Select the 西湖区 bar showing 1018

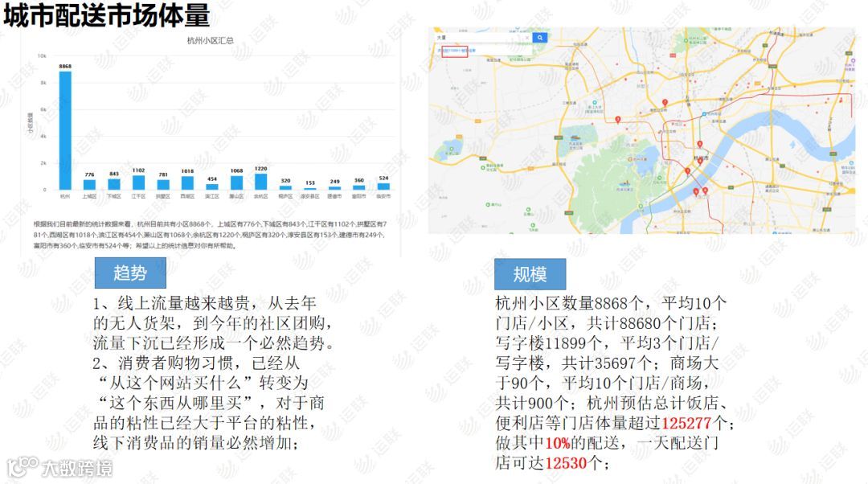(187, 183)
